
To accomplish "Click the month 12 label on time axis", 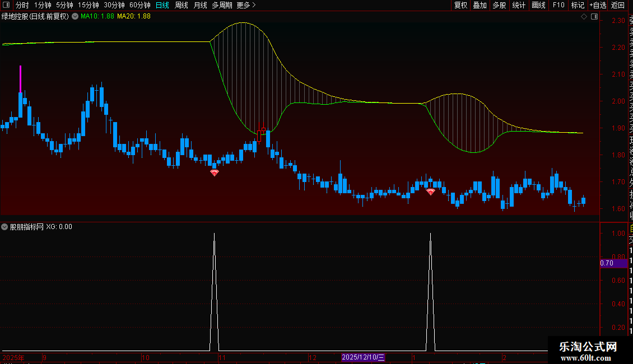I will (x=313, y=357).
